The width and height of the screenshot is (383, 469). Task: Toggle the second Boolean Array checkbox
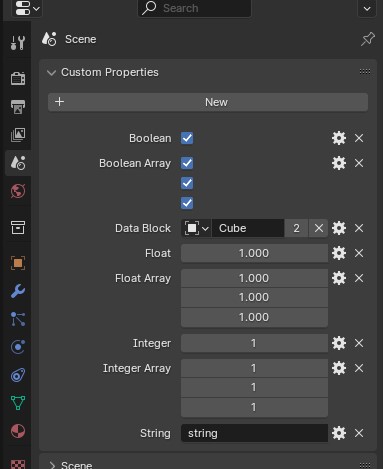[187, 183]
